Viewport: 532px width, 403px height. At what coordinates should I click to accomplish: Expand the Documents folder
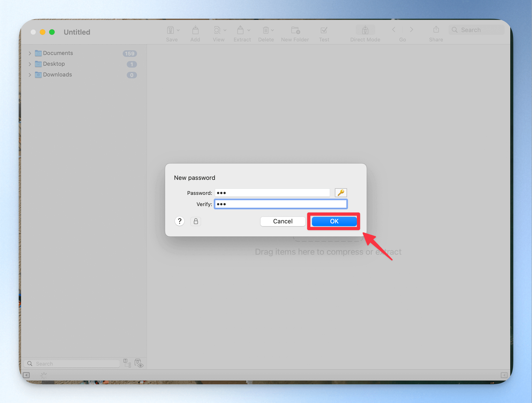[30, 53]
